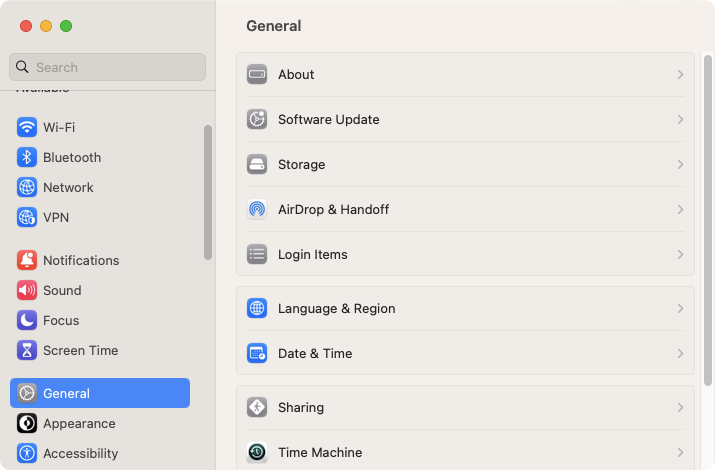
Task: Expand the Software Update row chevron
Action: [680, 119]
